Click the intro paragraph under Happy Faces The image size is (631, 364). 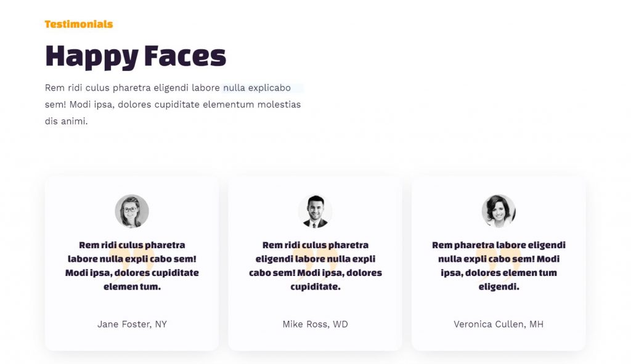point(173,104)
